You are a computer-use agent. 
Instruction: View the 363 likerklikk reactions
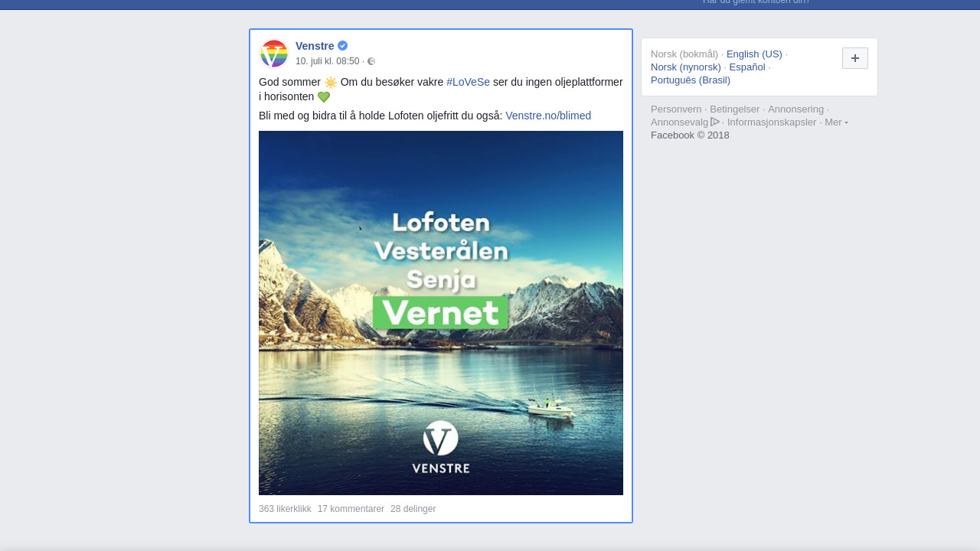pos(285,509)
